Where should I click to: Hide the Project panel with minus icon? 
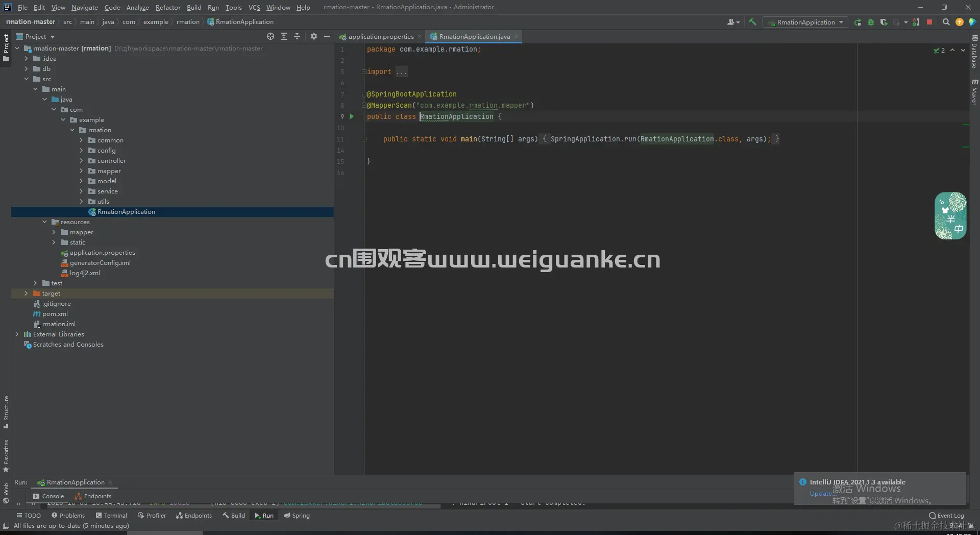327,36
